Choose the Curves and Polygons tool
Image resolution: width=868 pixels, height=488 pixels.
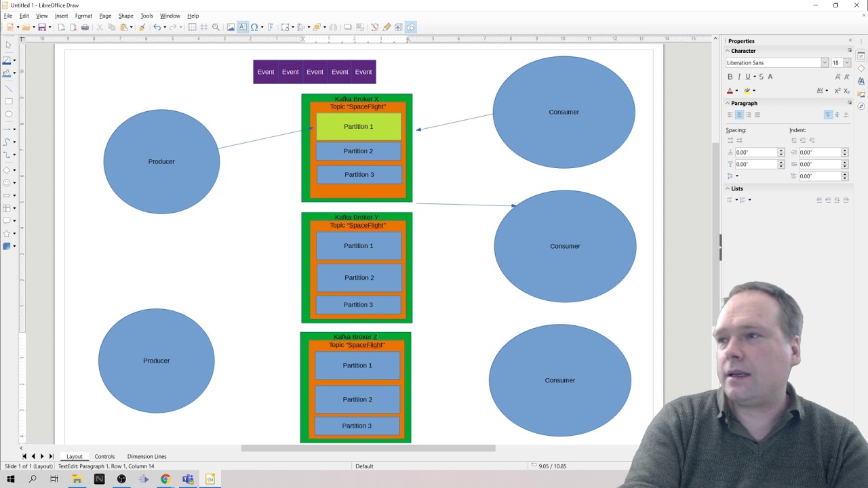tap(7, 142)
